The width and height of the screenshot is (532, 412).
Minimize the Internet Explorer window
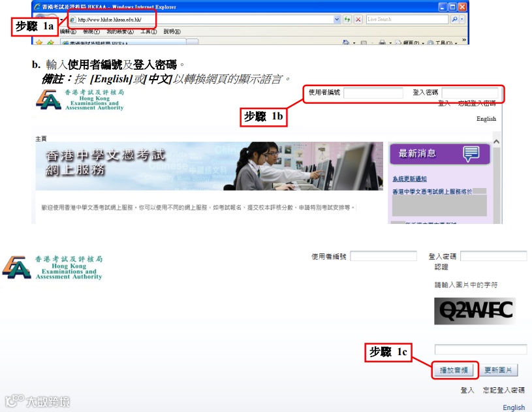443,7
